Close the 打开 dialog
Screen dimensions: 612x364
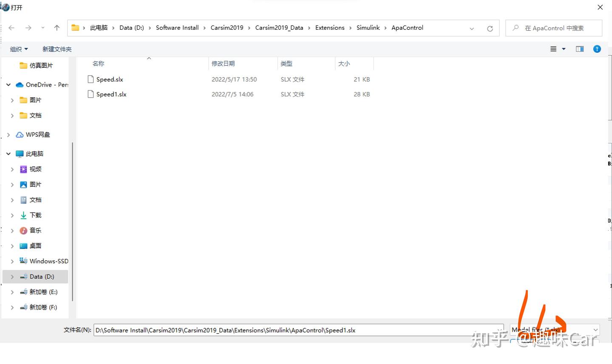tap(600, 7)
